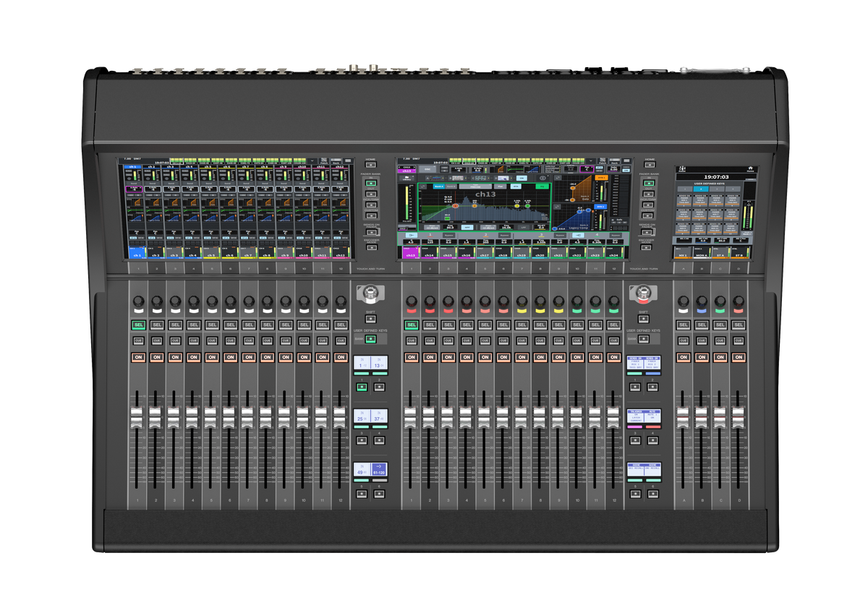Select highlighted user defined keys tab 2
The image size is (868, 613).
coord(701,189)
